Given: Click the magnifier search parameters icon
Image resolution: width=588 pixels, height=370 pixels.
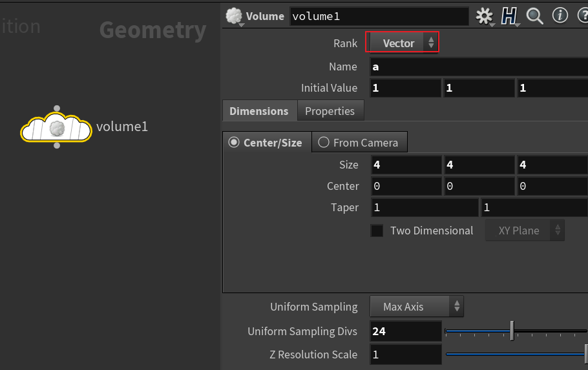Looking at the screenshot, I should point(534,16).
